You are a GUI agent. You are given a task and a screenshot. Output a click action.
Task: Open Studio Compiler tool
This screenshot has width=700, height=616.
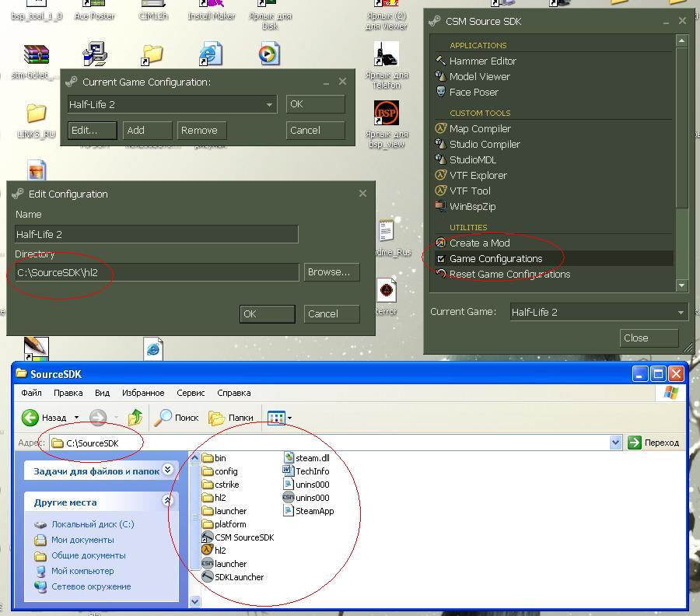pos(478,144)
